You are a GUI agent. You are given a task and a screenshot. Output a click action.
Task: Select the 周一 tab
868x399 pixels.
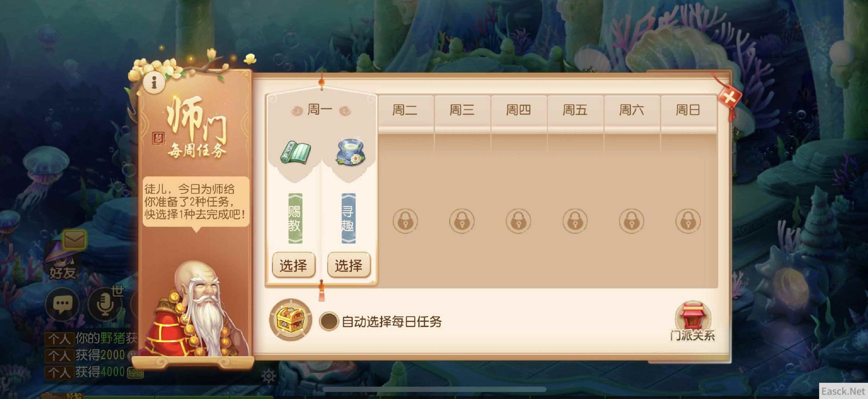click(x=320, y=110)
